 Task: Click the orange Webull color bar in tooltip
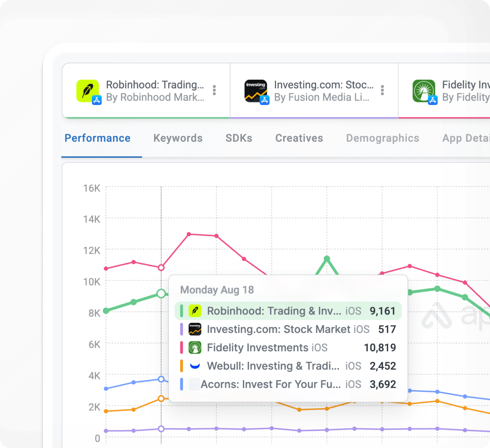pyautogui.click(x=182, y=366)
